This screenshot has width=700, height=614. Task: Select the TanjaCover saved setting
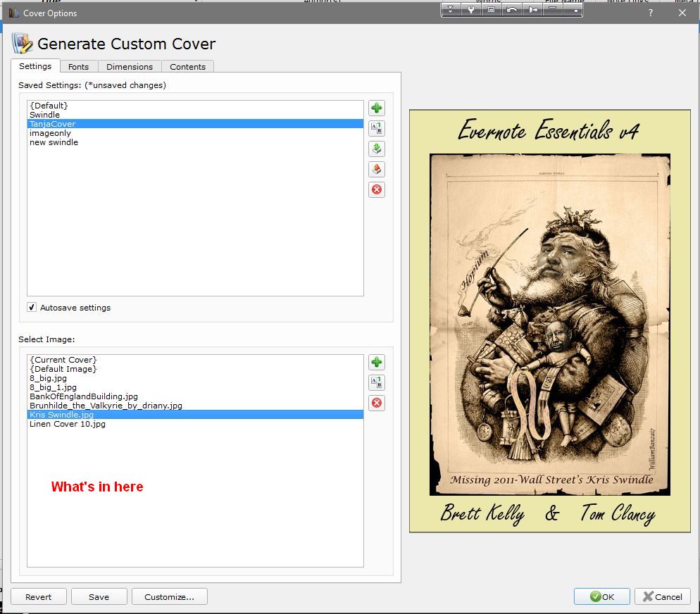(195, 124)
